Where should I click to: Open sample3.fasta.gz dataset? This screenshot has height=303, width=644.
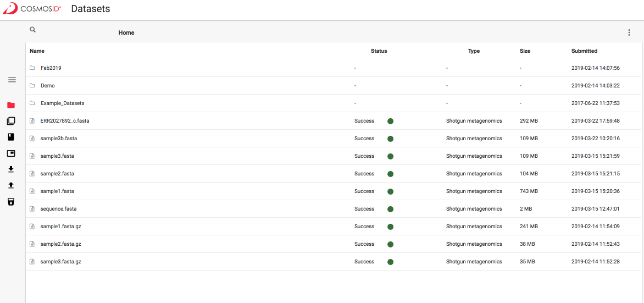(x=61, y=261)
